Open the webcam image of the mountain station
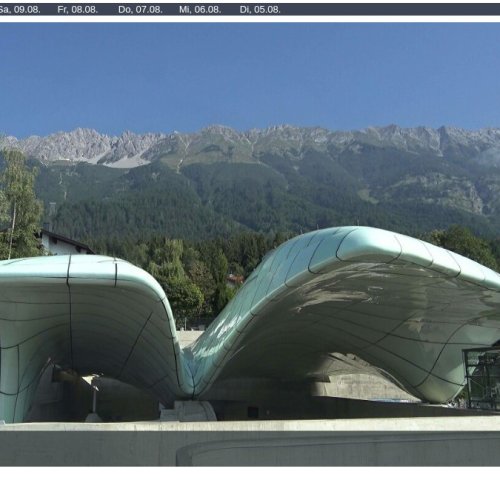500x500 pixels. (x=250, y=244)
